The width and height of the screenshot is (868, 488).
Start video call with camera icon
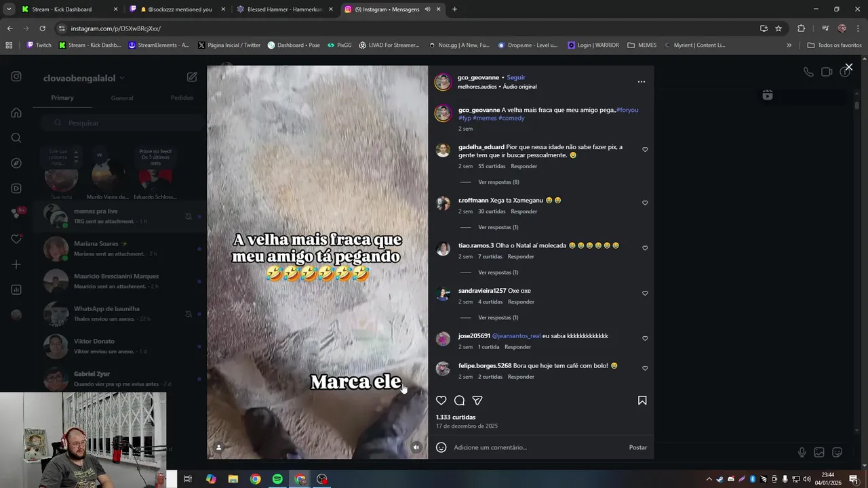click(x=827, y=72)
